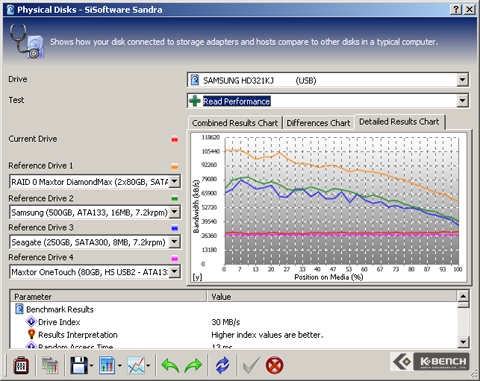Click the green plus icon beside Read Performance
Image resolution: width=480 pixels, height=381 pixels.
[x=195, y=101]
